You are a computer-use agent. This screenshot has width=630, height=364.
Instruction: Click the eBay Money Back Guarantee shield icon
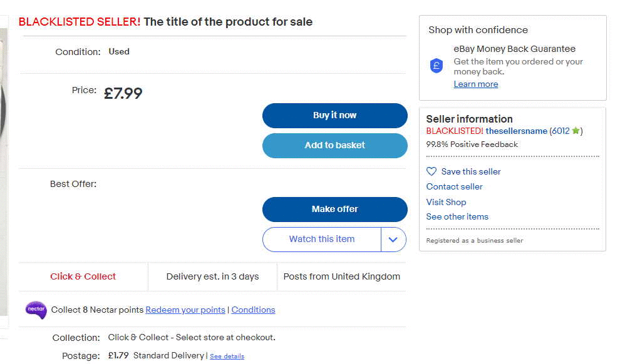click(436, 66)
